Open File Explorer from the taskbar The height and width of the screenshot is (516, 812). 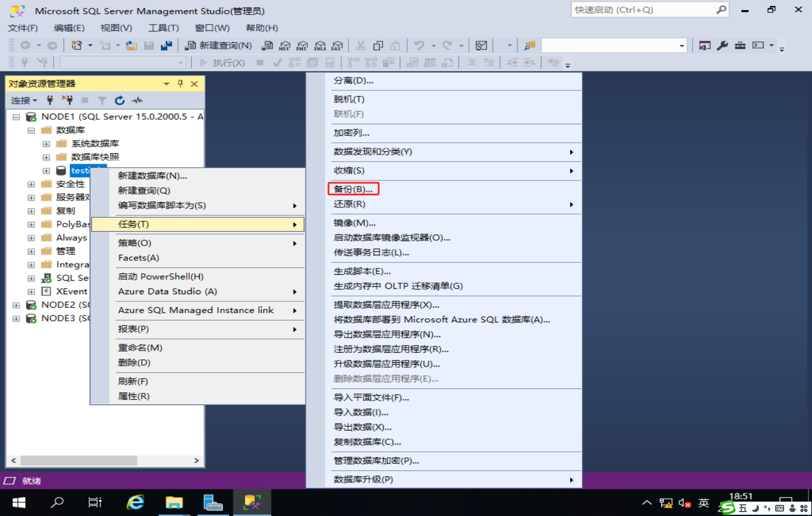coord(174,503)
